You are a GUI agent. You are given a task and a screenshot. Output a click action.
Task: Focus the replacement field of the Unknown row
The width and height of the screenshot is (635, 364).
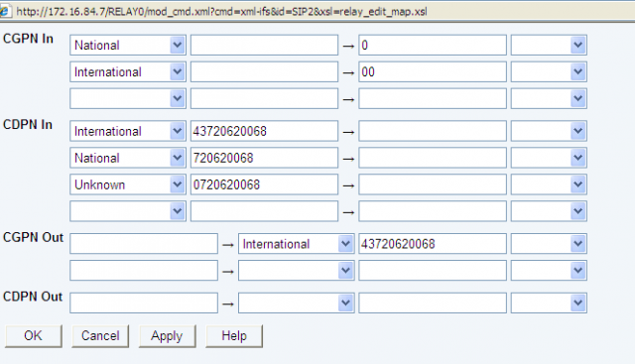click(x=433, y=184)
